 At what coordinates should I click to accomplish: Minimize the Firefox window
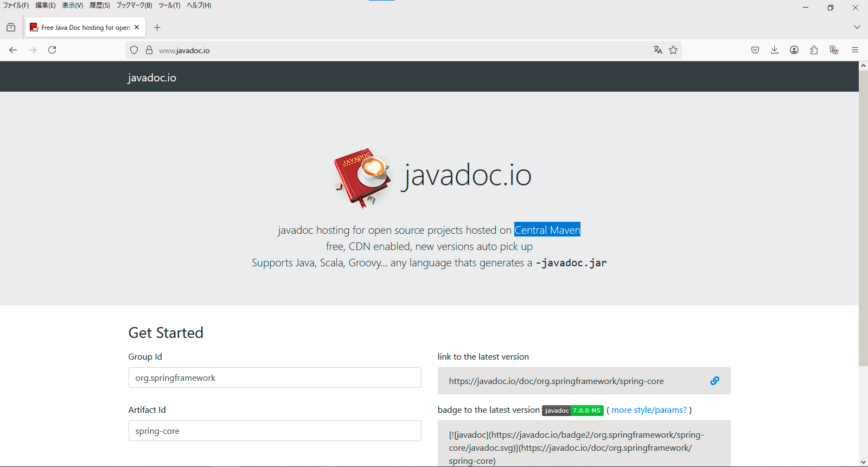[x=806, y=8]
